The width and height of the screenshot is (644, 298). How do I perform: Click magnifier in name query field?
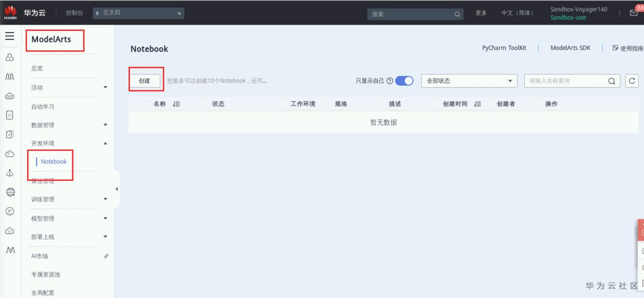click(611, 81)
